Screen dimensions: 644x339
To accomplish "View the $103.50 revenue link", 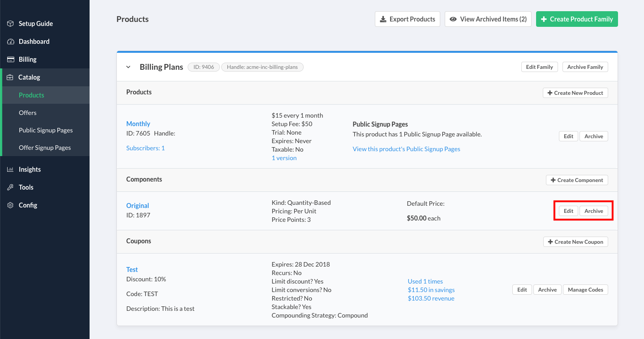I will 431,298.
